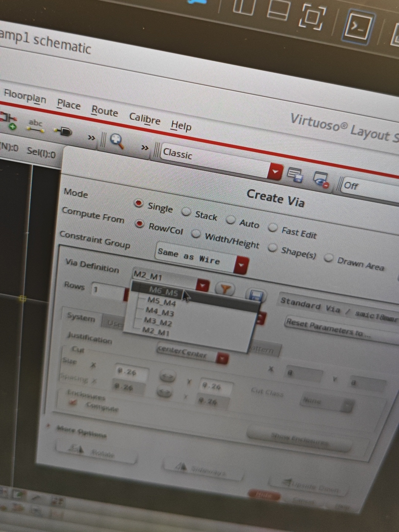Click the size X/Y link icon
This screenshot has height=532, width=399.
167,377
